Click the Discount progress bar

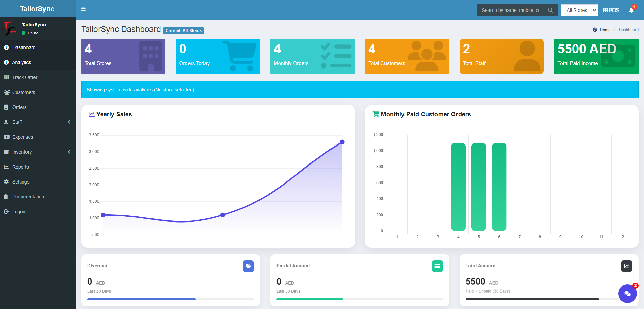coord(171,299)
